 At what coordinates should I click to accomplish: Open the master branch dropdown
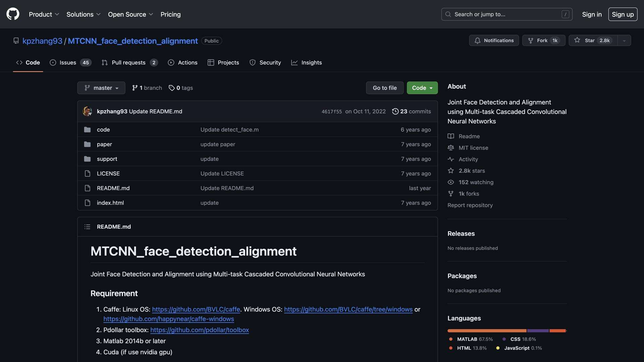[x=101, y=88]
